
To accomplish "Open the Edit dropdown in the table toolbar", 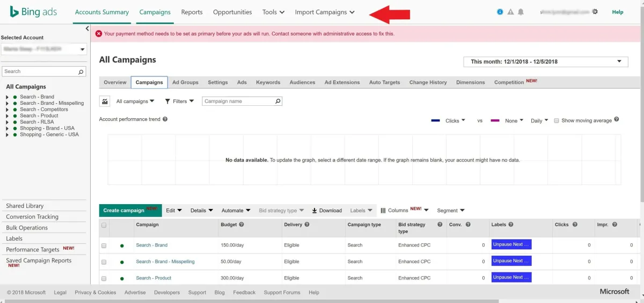I will click(174, 211).
